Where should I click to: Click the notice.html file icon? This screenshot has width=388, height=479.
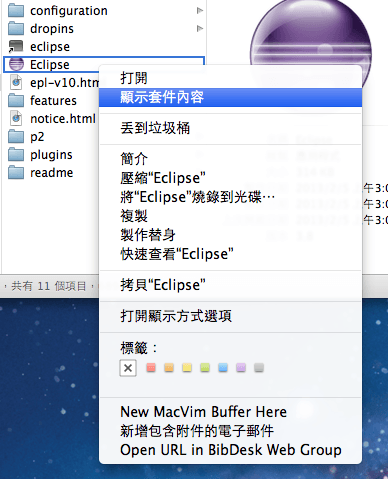tap(16, 118)
